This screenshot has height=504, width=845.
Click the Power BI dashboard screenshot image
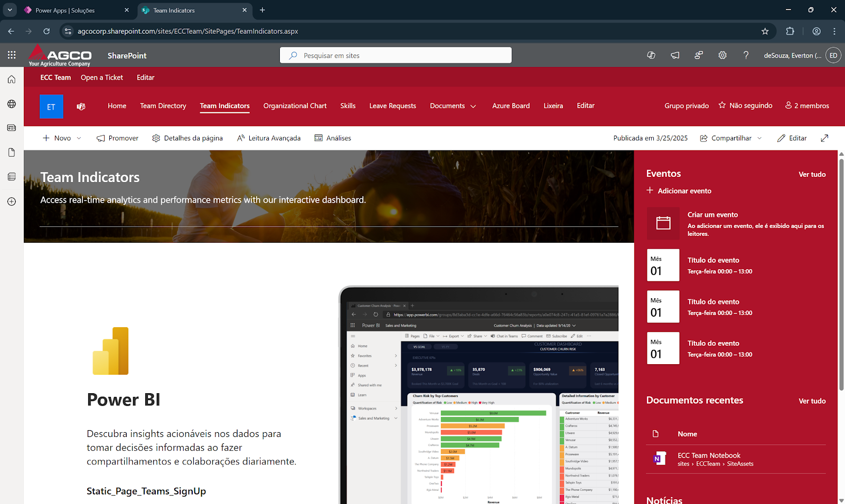[x=478, y=395]
